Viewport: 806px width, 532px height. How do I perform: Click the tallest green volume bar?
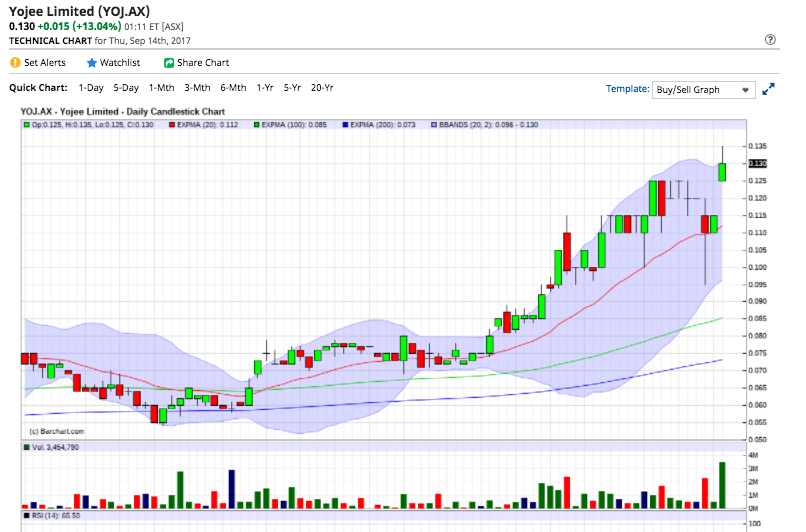722,485
